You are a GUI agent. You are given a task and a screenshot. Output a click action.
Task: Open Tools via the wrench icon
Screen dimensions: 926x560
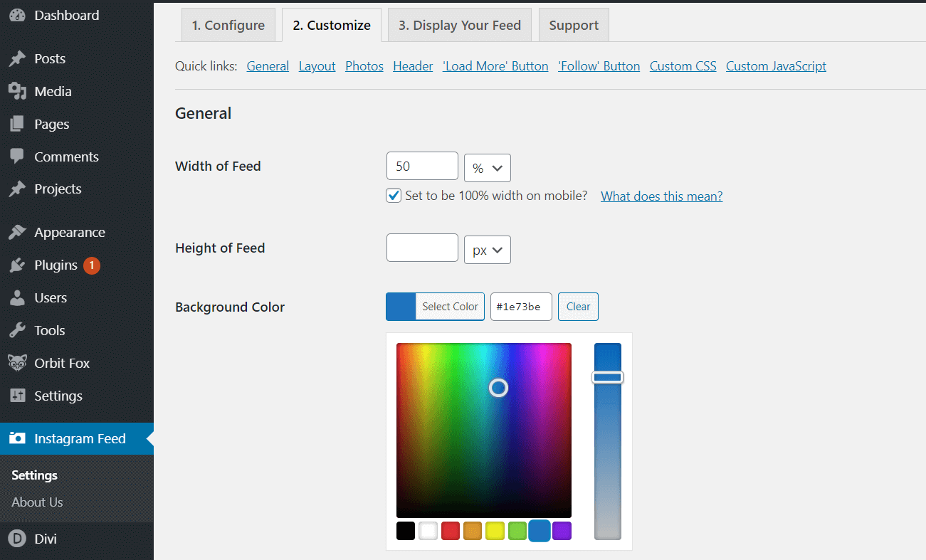17,330
